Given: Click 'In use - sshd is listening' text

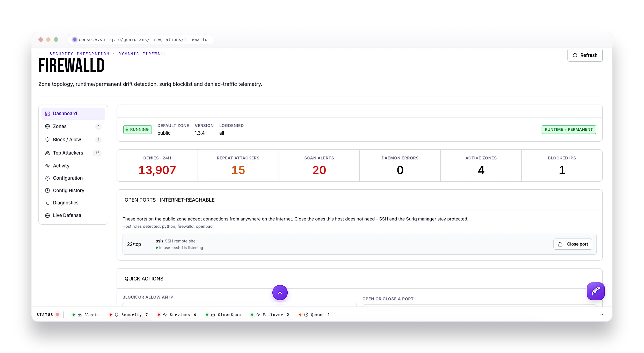Looking at the screenshot, I should pos(181,248).
